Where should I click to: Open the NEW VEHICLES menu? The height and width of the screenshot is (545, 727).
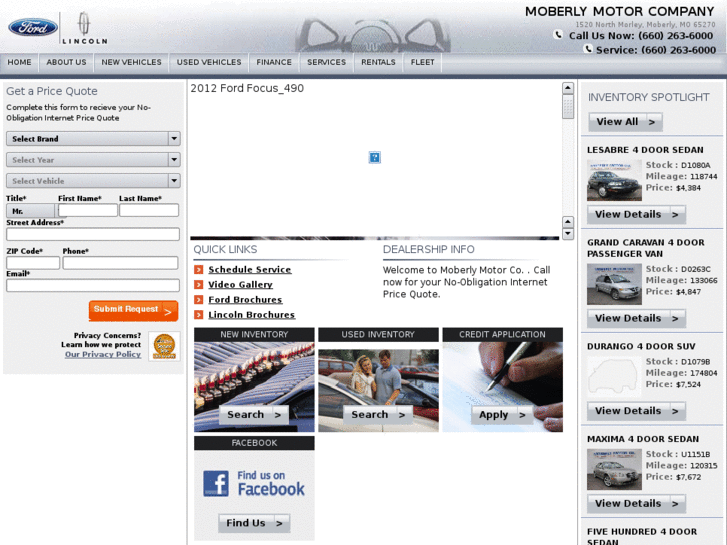132,62
